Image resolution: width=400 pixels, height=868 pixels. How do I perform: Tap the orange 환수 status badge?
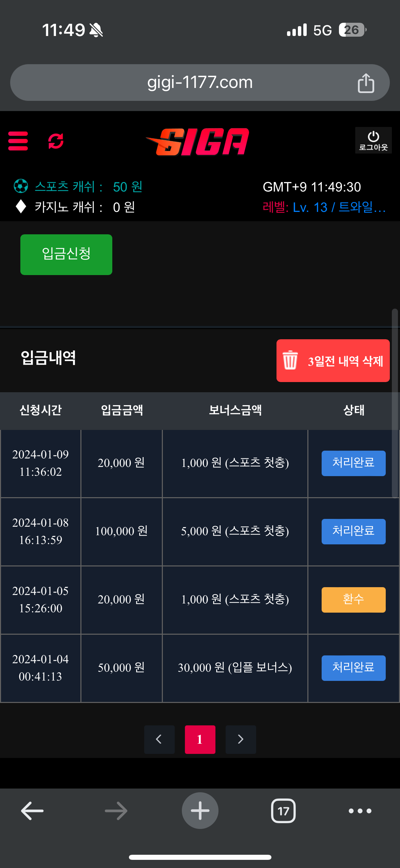tap(353, 600)
